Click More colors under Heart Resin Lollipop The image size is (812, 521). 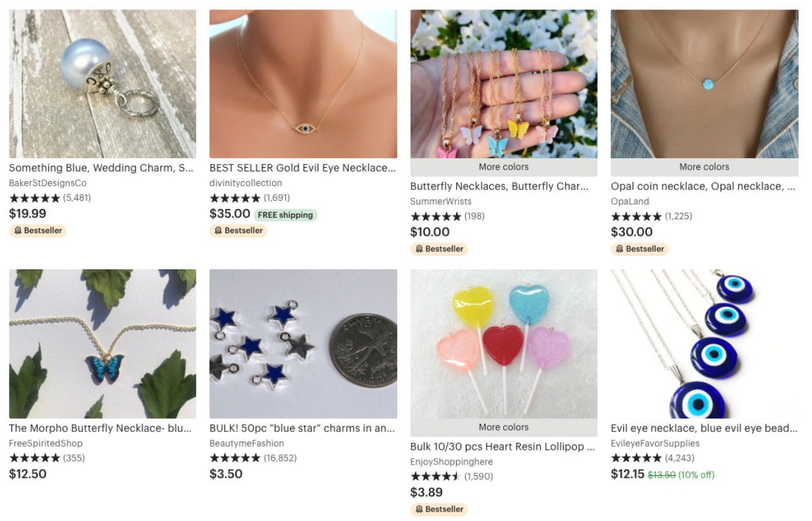tap(504, 427)
